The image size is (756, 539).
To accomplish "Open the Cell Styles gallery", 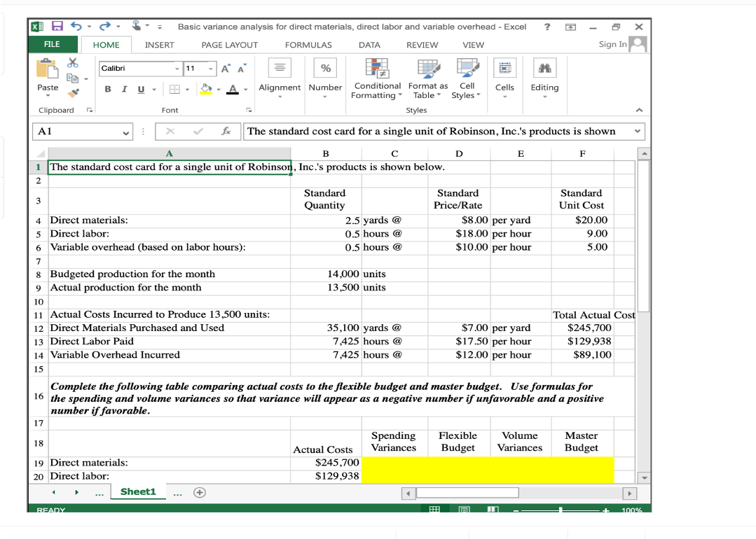I will pos(465,78).
